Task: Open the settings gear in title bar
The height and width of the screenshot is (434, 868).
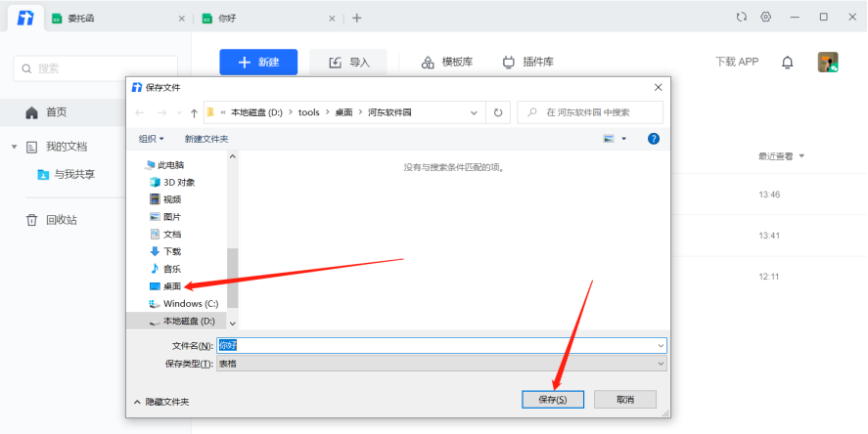Action: pos(765,18)
